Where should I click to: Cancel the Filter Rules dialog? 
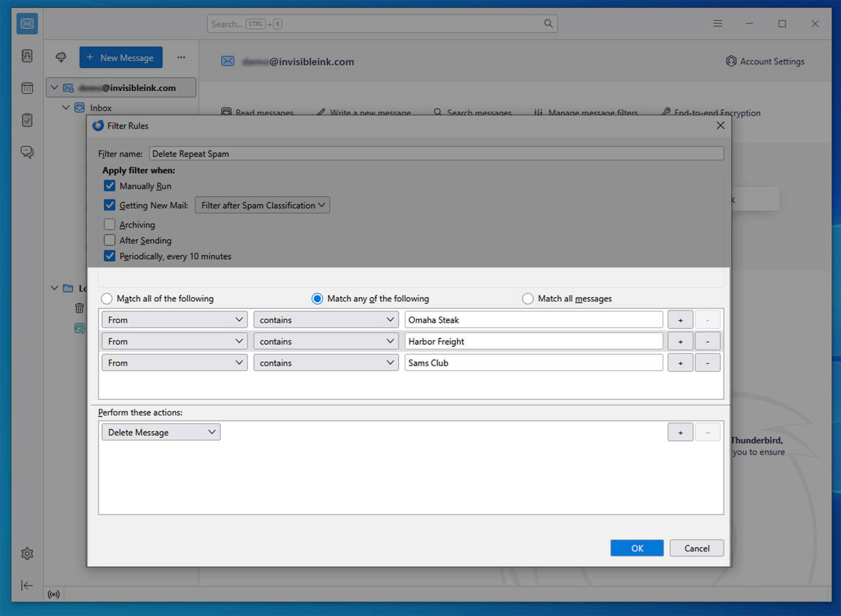[697, 548]
